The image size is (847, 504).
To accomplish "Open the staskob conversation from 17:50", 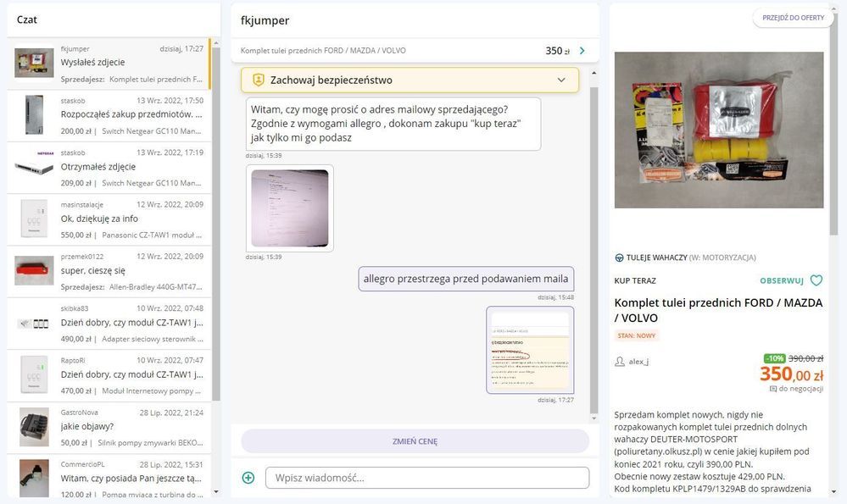I will tap(109, 115).
